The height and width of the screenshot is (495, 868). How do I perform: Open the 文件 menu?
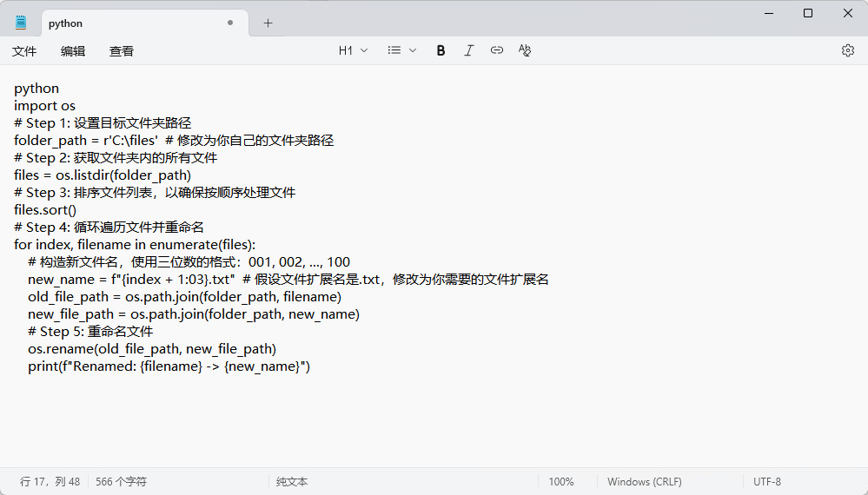point(24,51)
